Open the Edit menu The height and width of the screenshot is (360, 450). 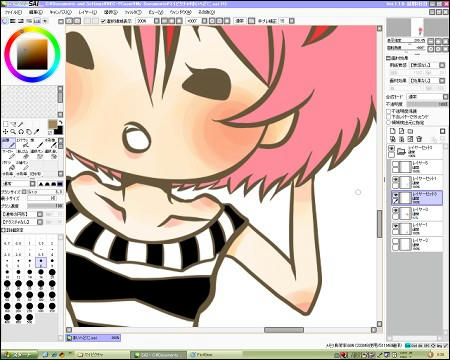(36, 12)
